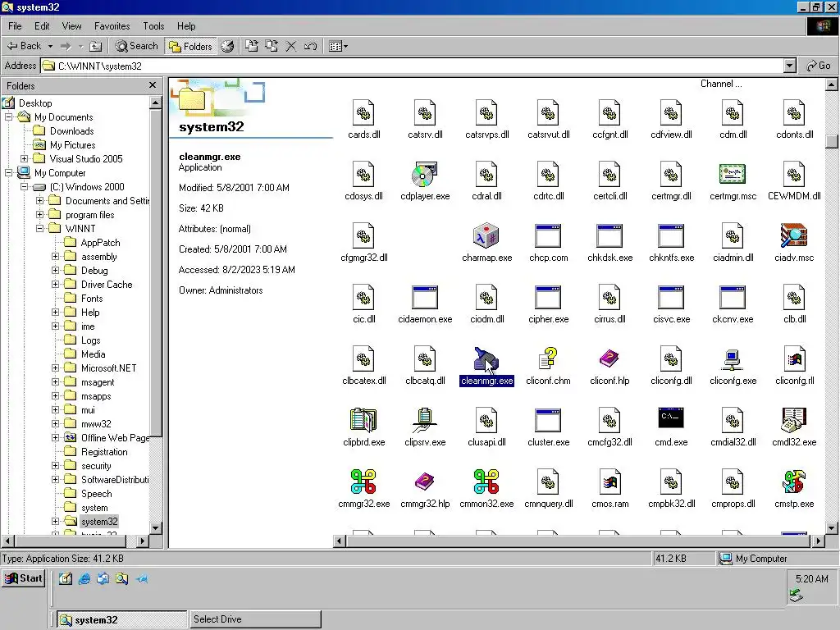This screenshot has width=840, height=630.
Task: Click folder tree scrollbar up arrow
Action: pos(155,103)
